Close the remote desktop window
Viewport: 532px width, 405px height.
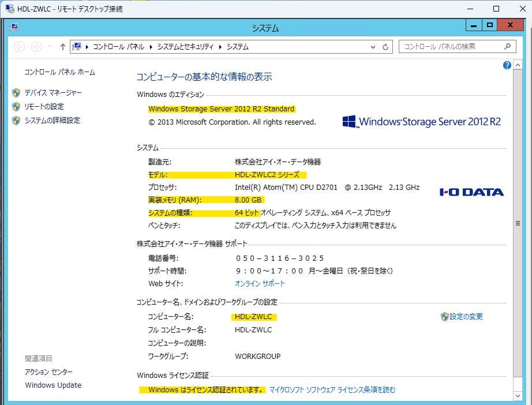pyautogui.click(x=523, y=9)
